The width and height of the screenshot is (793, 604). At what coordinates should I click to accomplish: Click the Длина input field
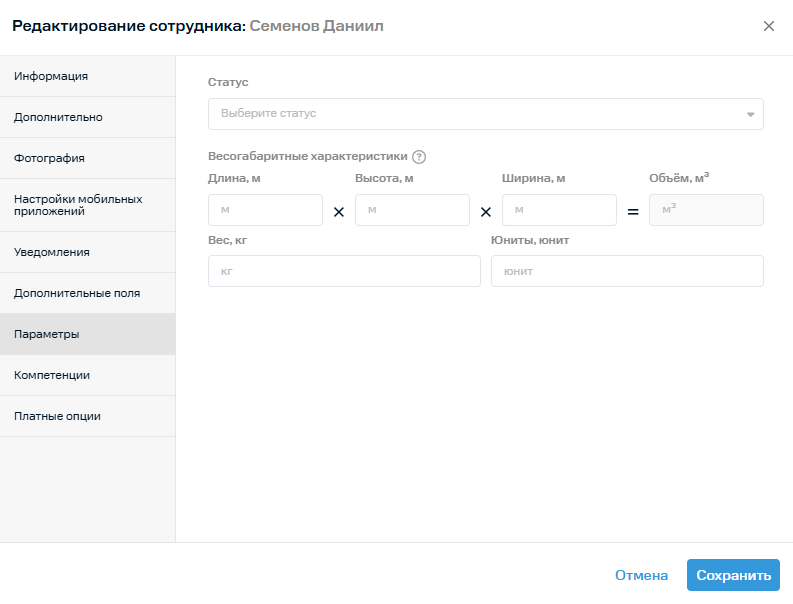265,210
